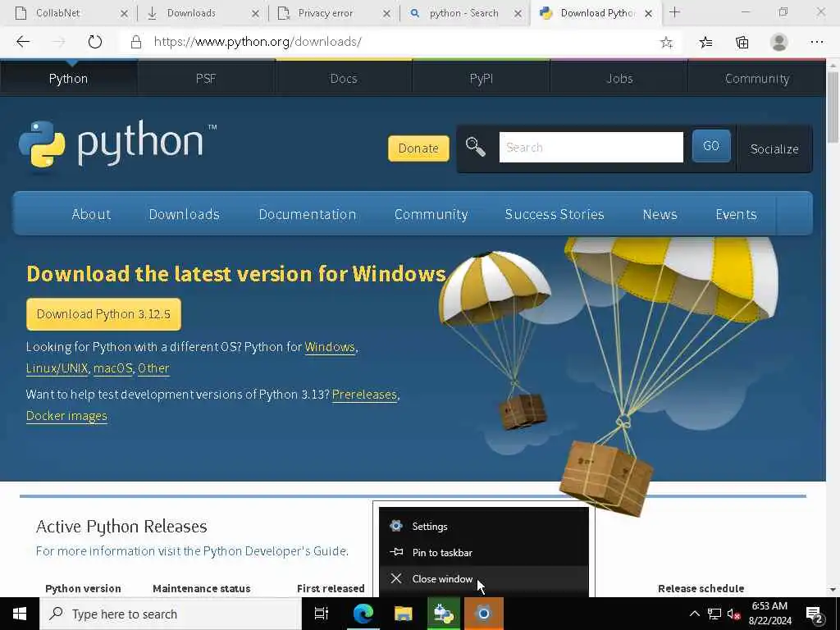
Task: Open the PyPI top navigation tab
Action: point(481,78)
